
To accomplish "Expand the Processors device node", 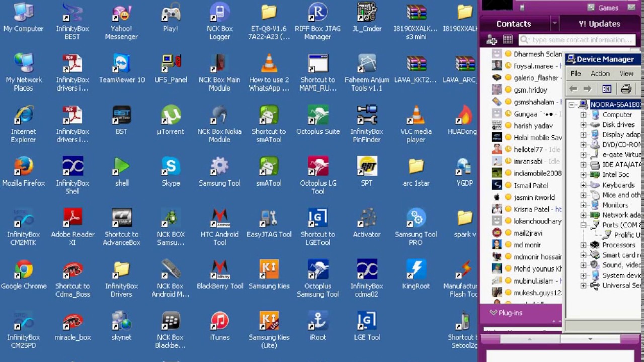I will click(583, 245).
